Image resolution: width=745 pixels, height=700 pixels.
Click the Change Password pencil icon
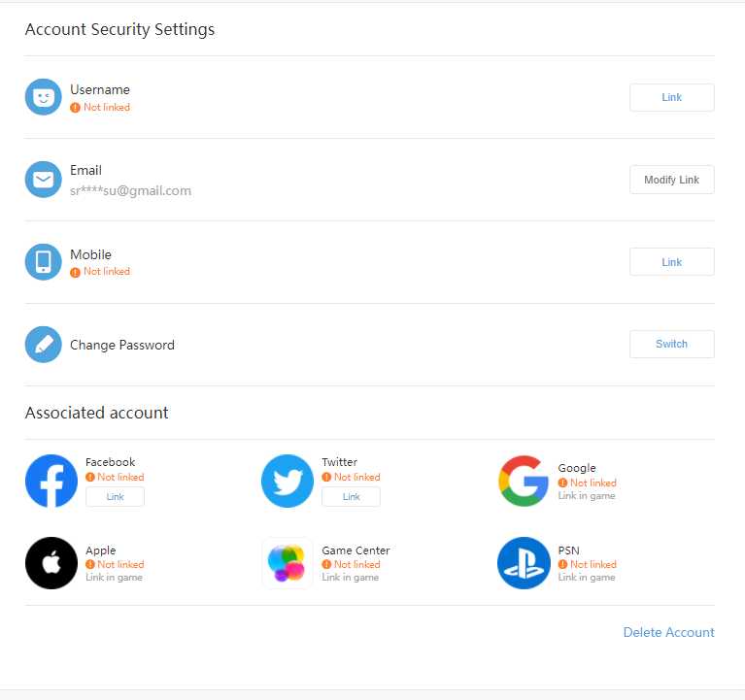pyautogui.click(x=43, y=345)
